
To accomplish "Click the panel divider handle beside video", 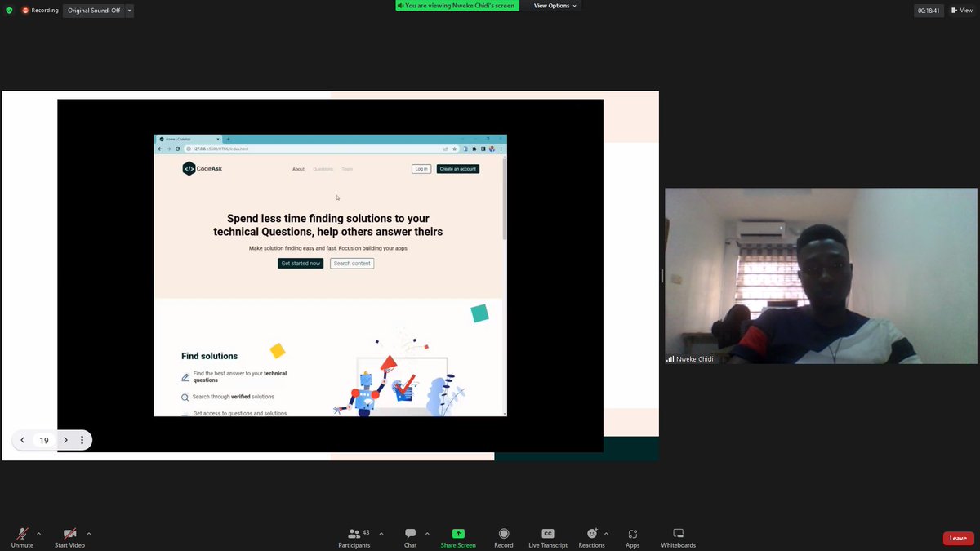I will [x=661, y=276].
